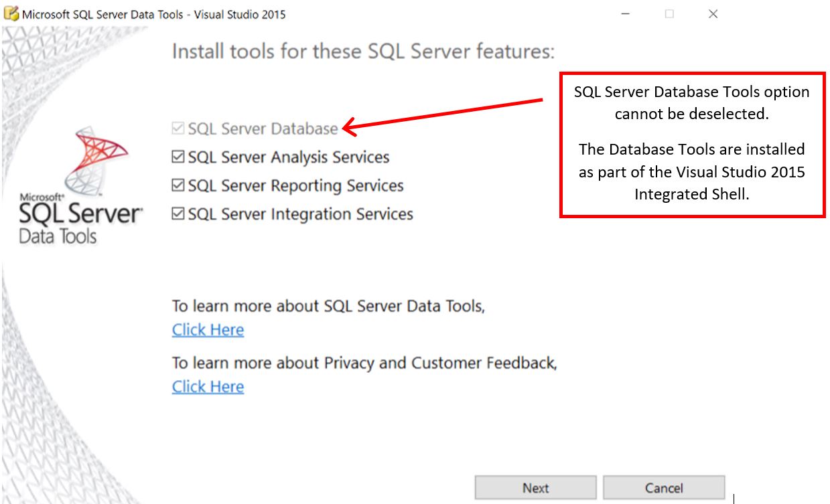Image resolution: width=830 pixels, height=504 pixels.
Task: Click the SQL Server Data Tools title bar icon
Action: pyautogui.click(x=11, y=14)
